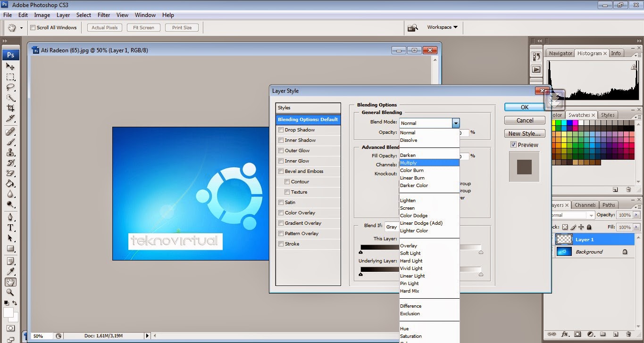
Task: Select the Slice tool
Action: point(10,118)
